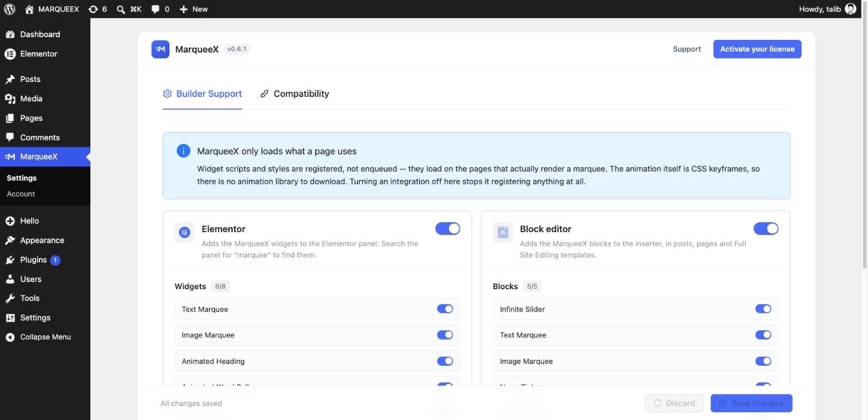Visit site via MARQUEEX home icon
This screenshot has height=420, width=868.
29,9
